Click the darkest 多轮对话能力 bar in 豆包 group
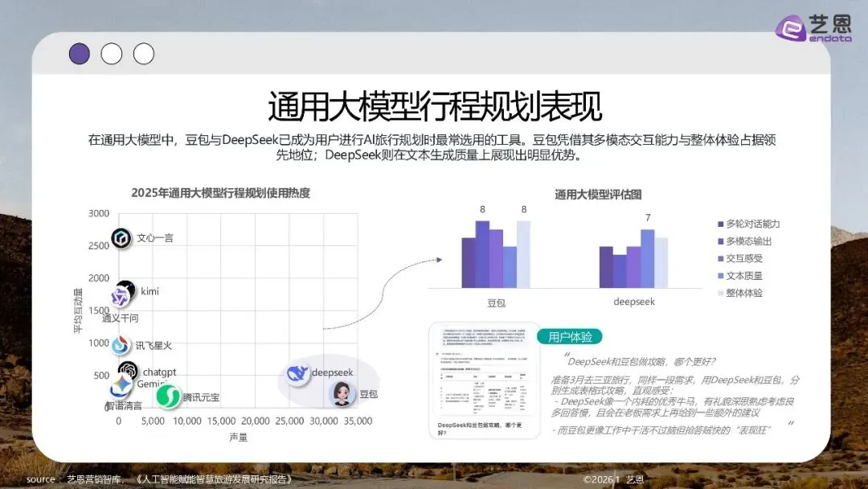The image size is (868, 489). pos(469,263)
